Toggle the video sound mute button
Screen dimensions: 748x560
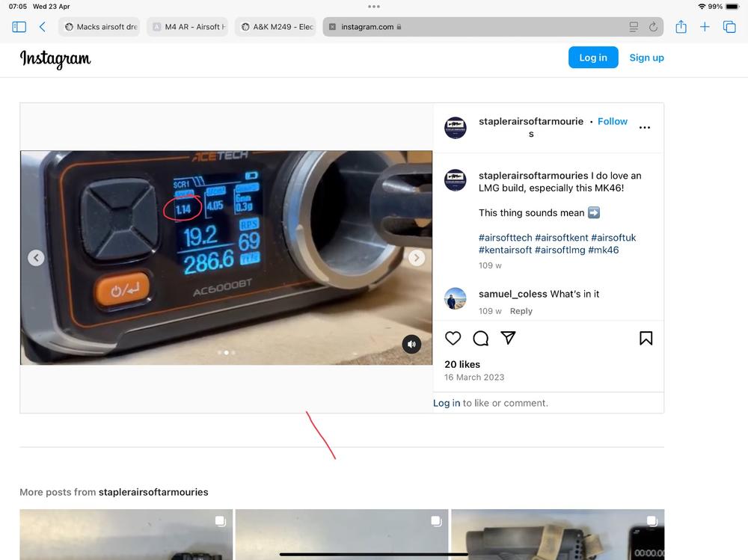click(x=411, y=344)
